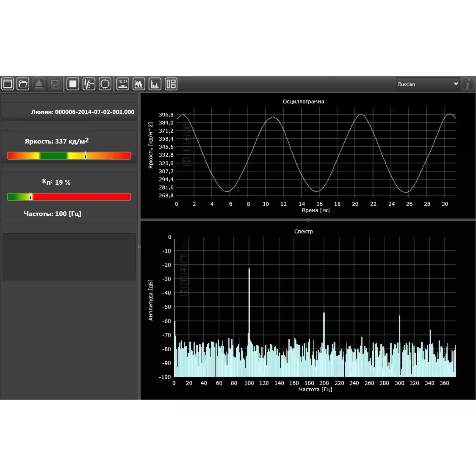Click the disabled save floppy disk icon
Screen dimensions: 476x476
coord(55,84)
